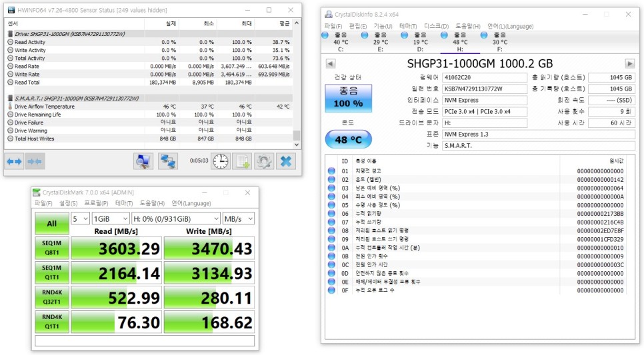The image size is (644, 355).
Task: Click HWiNFO expand columns arrows icon
Action: (x=15, y=161)
